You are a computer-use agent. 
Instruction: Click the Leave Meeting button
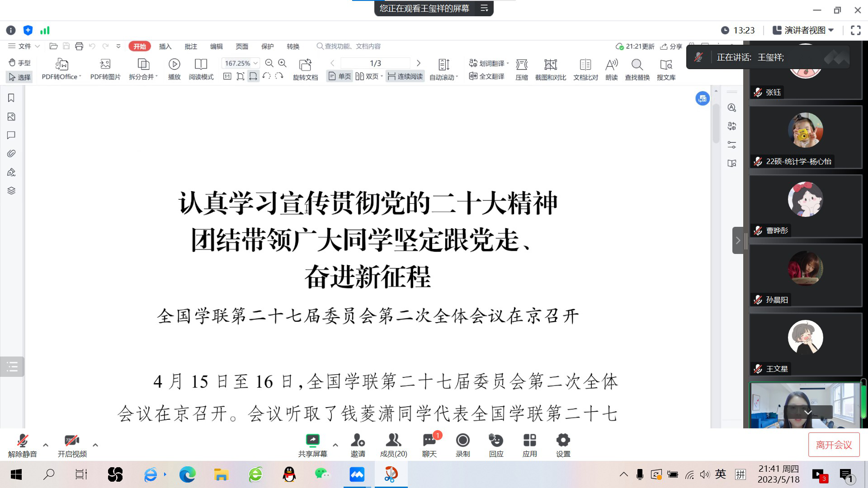(x=834, y=445)
